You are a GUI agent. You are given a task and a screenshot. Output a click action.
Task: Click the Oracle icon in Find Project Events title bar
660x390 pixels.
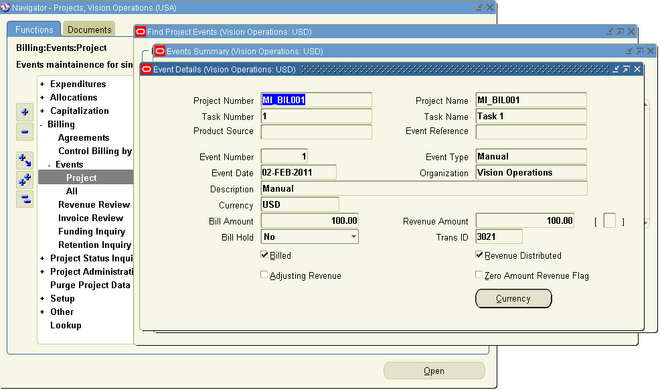pyautogui.click(x=141, y=32)
